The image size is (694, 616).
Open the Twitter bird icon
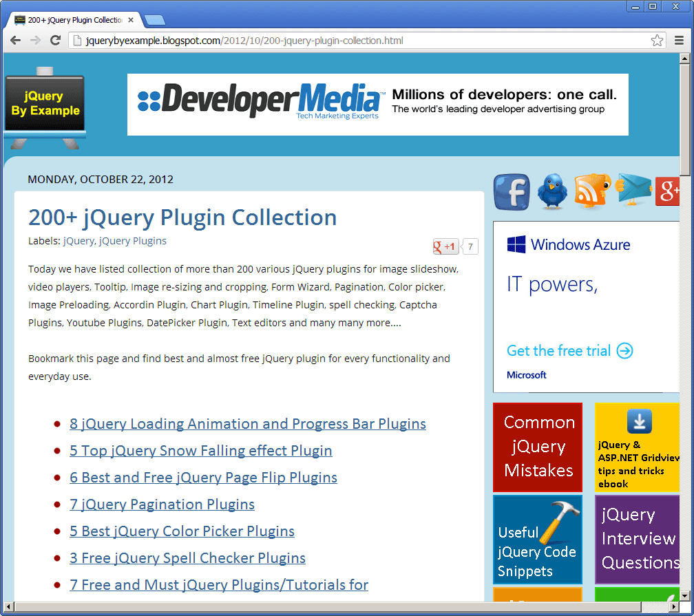(x=552, y=191)
